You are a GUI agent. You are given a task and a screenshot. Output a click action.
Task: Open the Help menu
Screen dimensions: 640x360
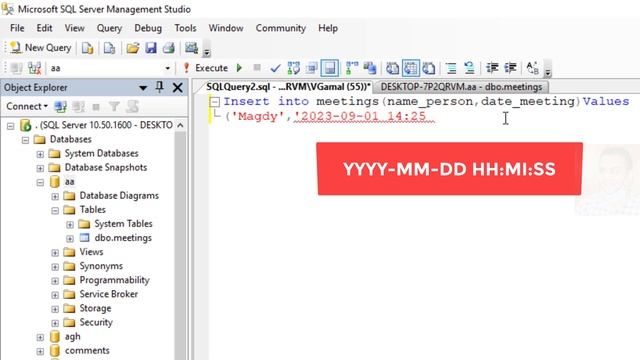(x=328, y=28)
